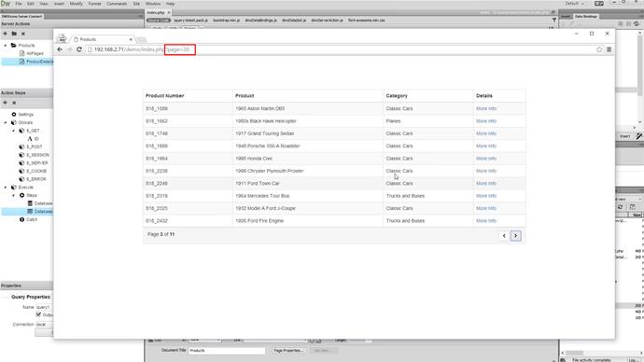This screenshot has height=362, width=644.
Task: Go back in the browser window
Action: [x=60, y=49]
